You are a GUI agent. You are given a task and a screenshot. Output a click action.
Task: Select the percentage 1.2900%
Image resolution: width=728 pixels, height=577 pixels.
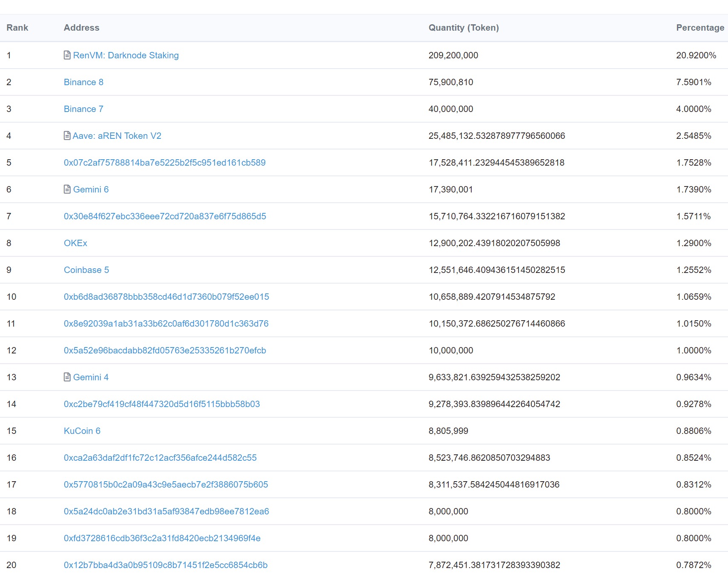[694, 243]
